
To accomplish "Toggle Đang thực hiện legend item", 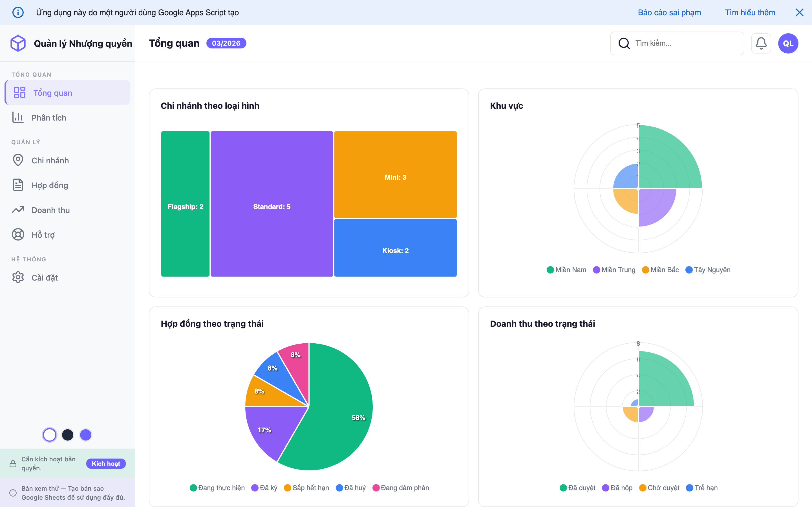I will 217,488.
